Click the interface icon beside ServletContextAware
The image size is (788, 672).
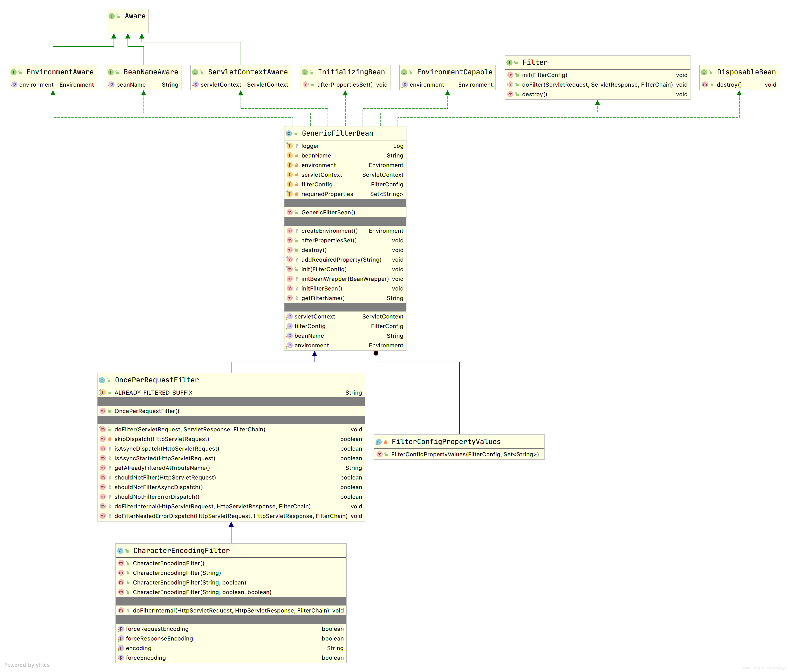coord(195,72)
